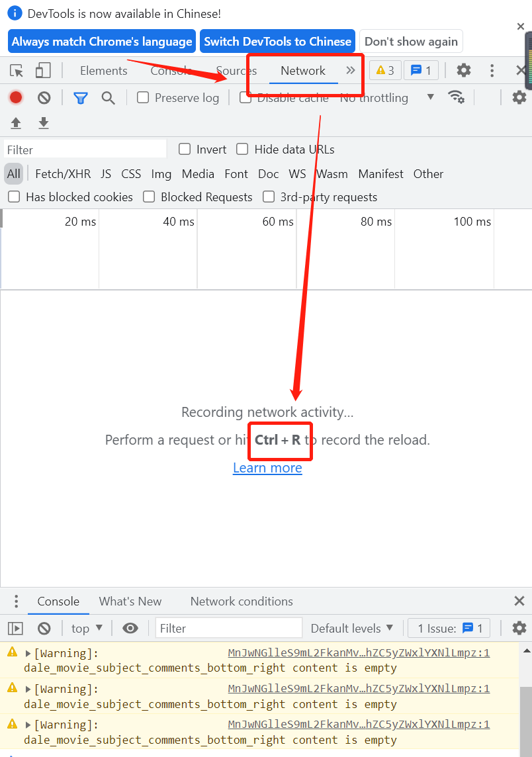This screenshot has height=757, width=532.
Task: Click the Learn more link
Action: click(267, 468)
